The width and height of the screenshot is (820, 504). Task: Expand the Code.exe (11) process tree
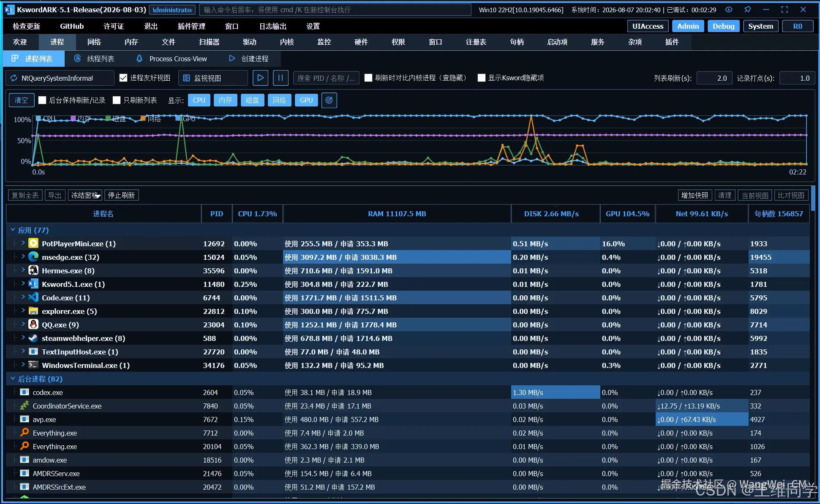(23, 297)
